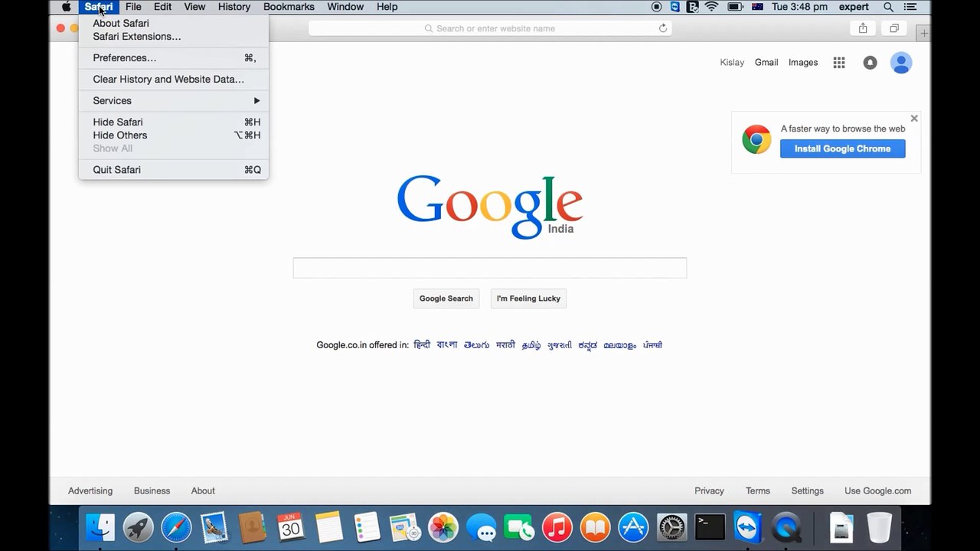Reload page using address bar arrow

663,28
